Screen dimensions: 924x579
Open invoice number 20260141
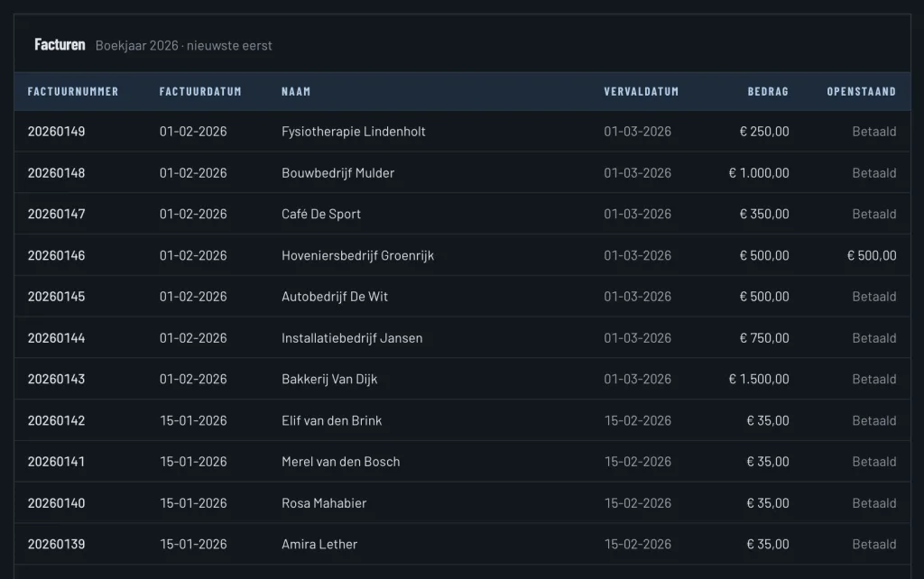(56, 461)
